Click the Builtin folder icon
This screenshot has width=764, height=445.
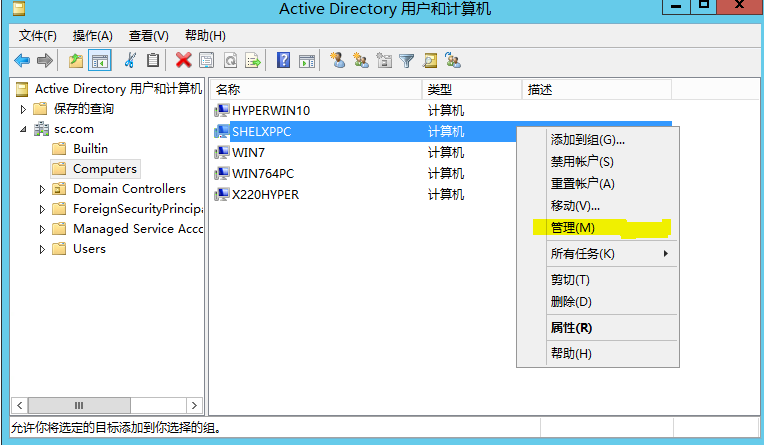click(x=59, y=149)
